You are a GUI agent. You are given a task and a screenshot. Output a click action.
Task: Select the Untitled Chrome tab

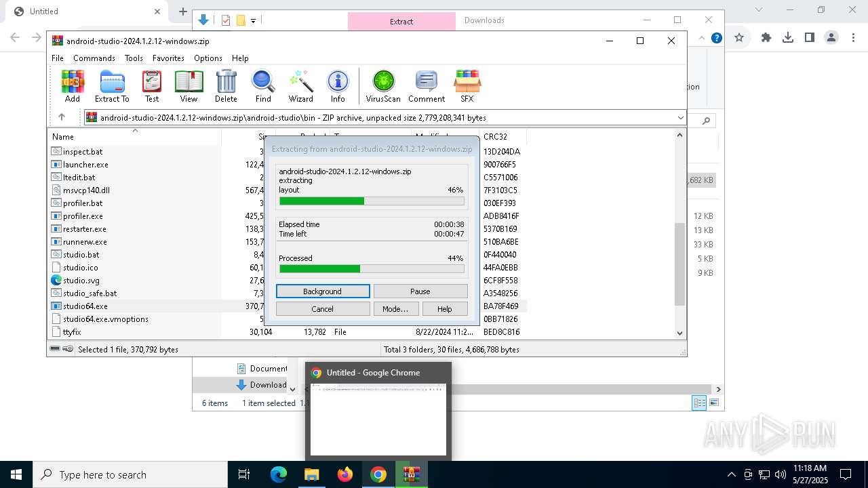tap(87, 12)
